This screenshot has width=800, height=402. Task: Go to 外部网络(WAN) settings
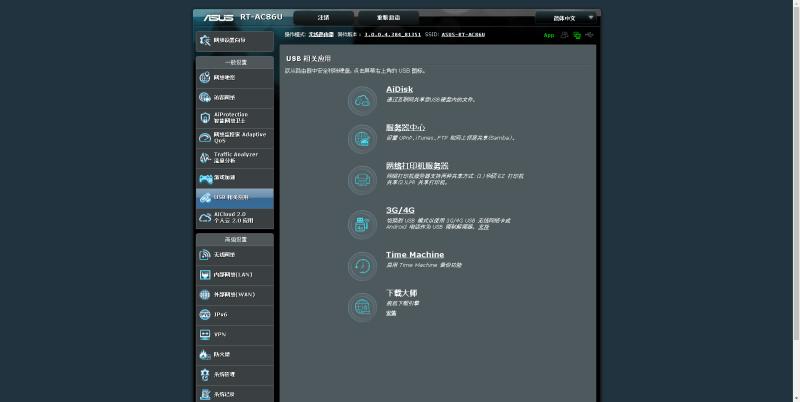click(x=235, y=295)
